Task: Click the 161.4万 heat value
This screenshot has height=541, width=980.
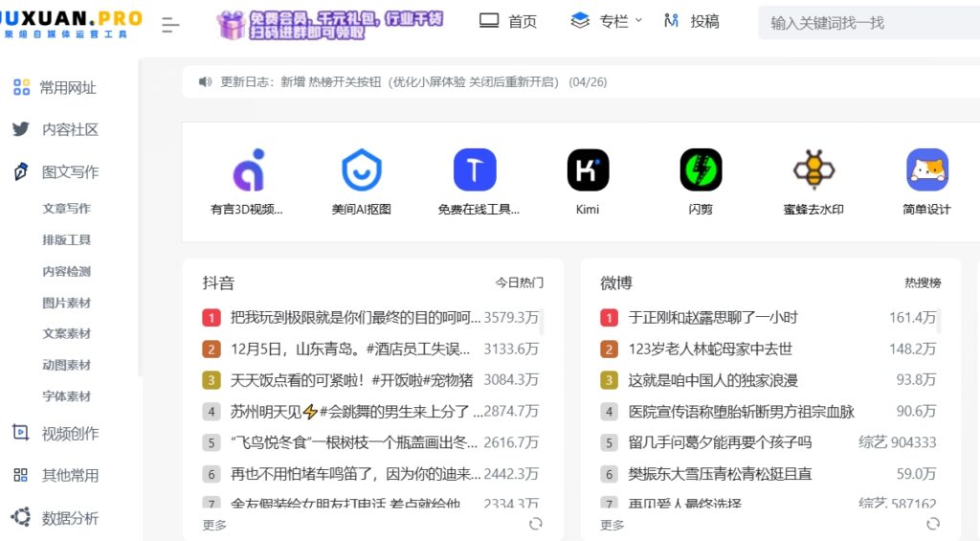Action: (x=912, y=317)
